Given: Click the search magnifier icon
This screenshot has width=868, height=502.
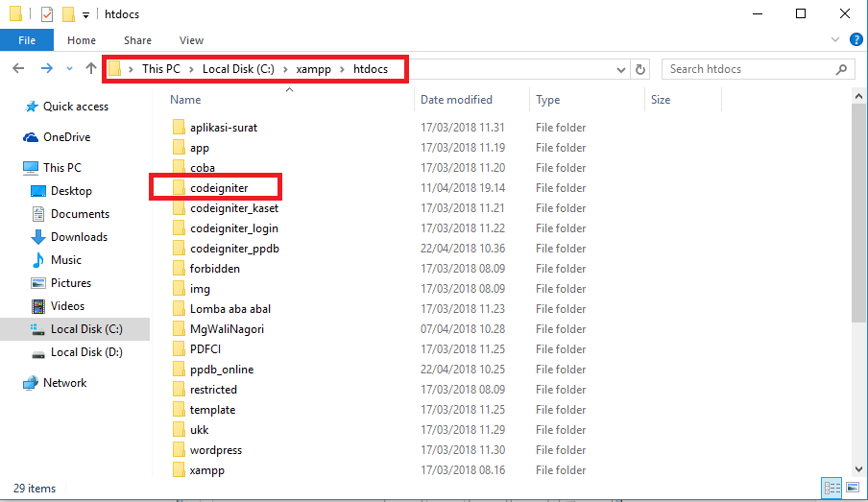Looking at the screenshot, I should coord(841,69).
